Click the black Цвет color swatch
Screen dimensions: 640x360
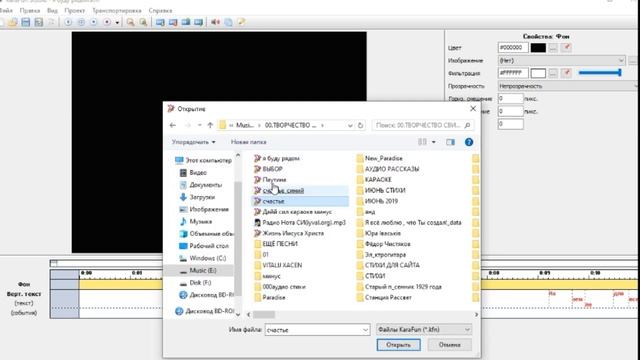pos(538,48)
